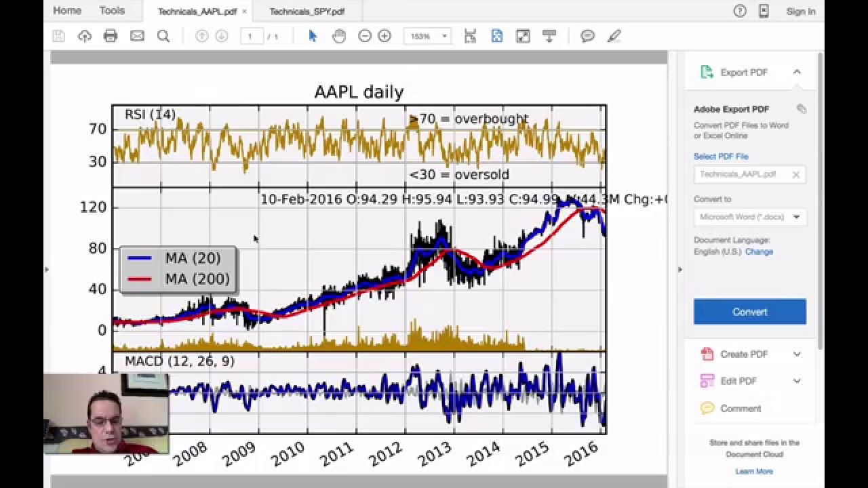
Task: Click the Export PDF panel icon
Action: (707, 72)
